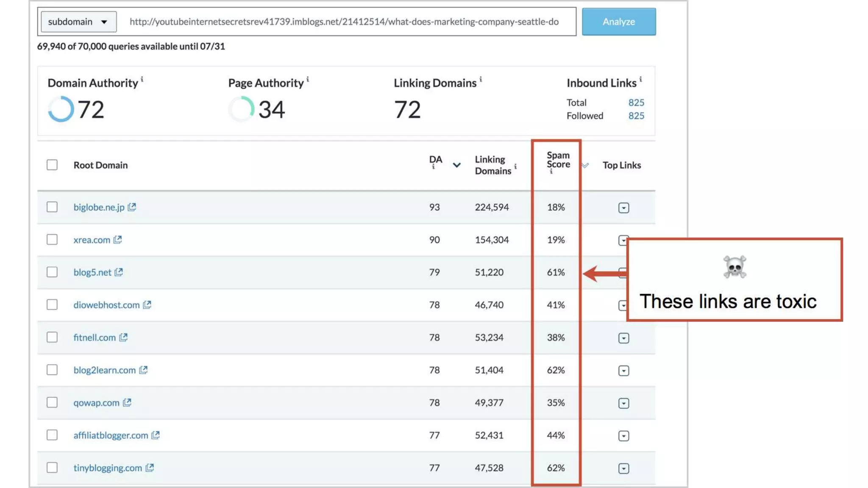Expand Top Links for qowap.com row

click(623, 403)
